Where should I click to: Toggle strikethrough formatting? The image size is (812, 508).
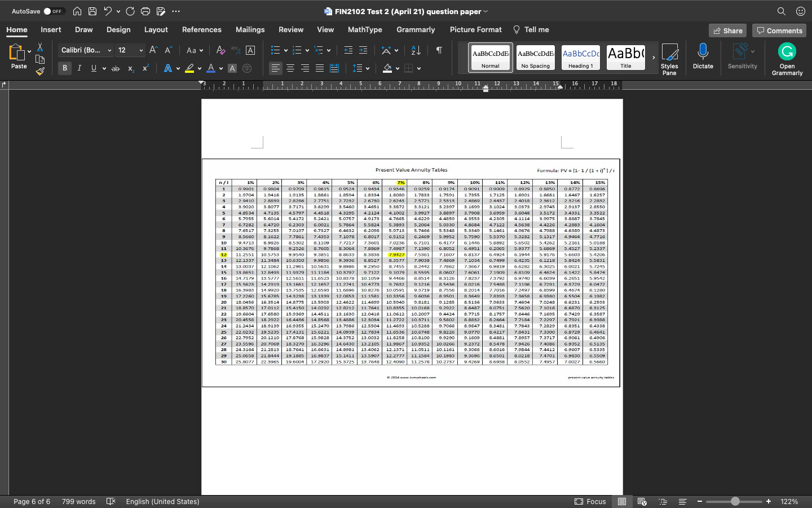tap(116, 68)
